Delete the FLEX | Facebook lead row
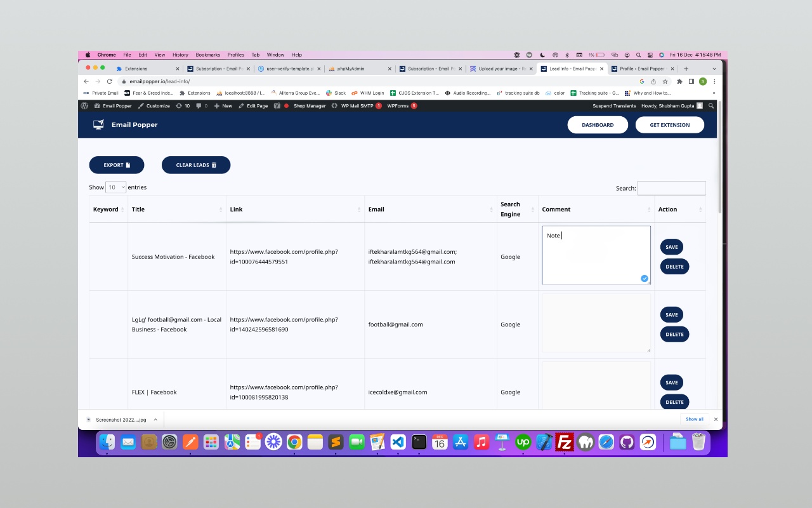 click(x=674, y=402)
